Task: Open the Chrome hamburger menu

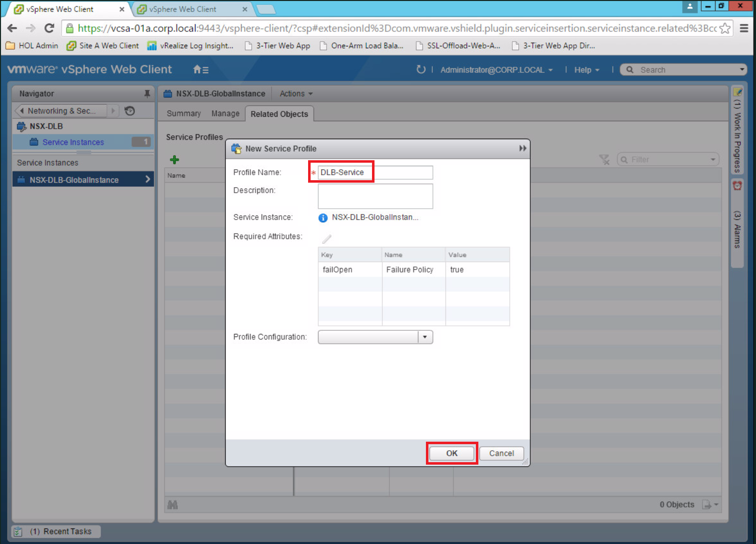Action: tap(744, 28)
